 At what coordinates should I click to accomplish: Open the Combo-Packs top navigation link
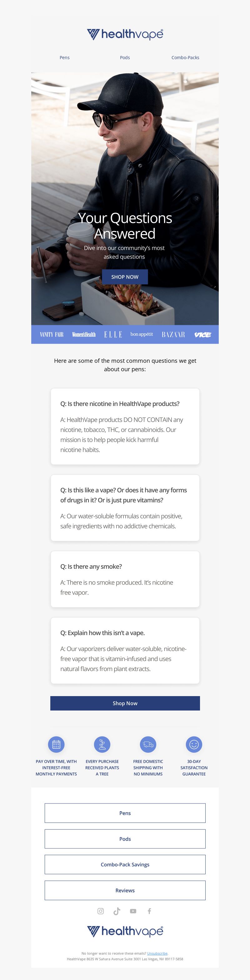[185, 58]
